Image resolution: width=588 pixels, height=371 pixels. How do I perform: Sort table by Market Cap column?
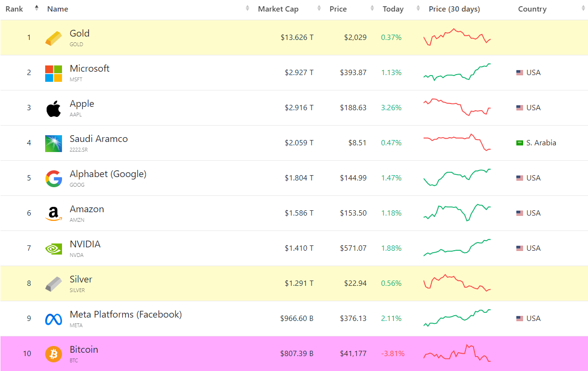pyautogui.click(x=285, y=9)
